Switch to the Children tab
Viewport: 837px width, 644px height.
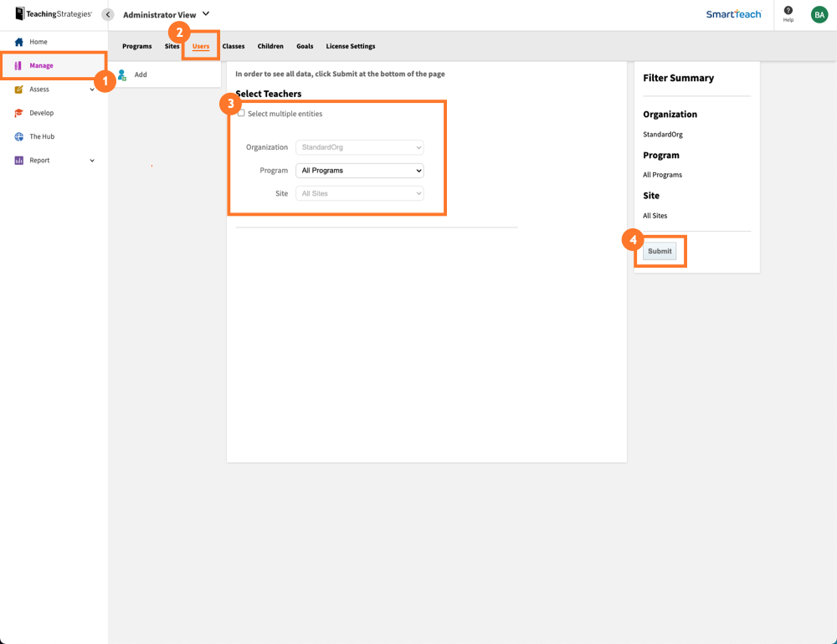270,46
